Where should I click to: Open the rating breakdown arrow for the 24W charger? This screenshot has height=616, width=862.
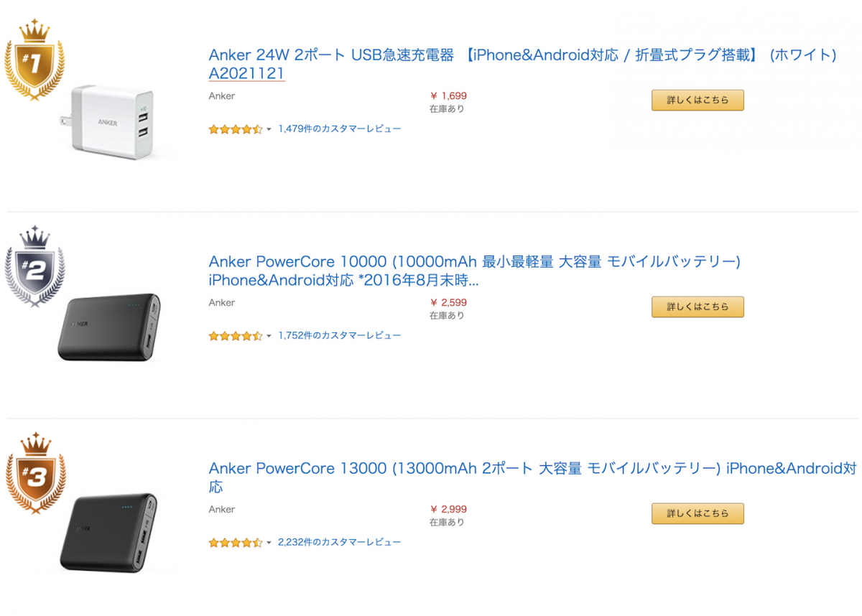269,130
